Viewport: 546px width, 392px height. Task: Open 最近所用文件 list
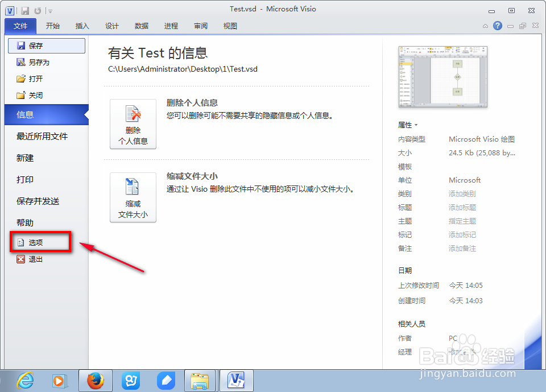[x=47, y=136]
